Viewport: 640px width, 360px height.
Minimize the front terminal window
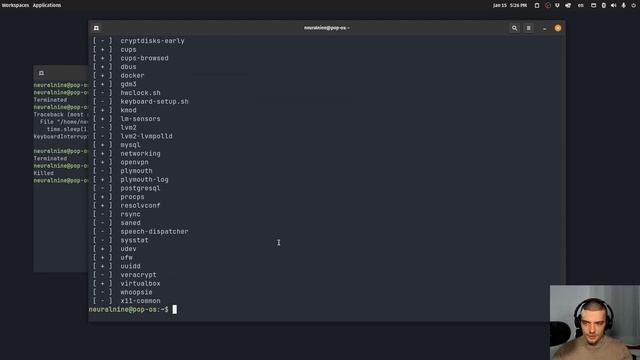click(x=544, y=28)
